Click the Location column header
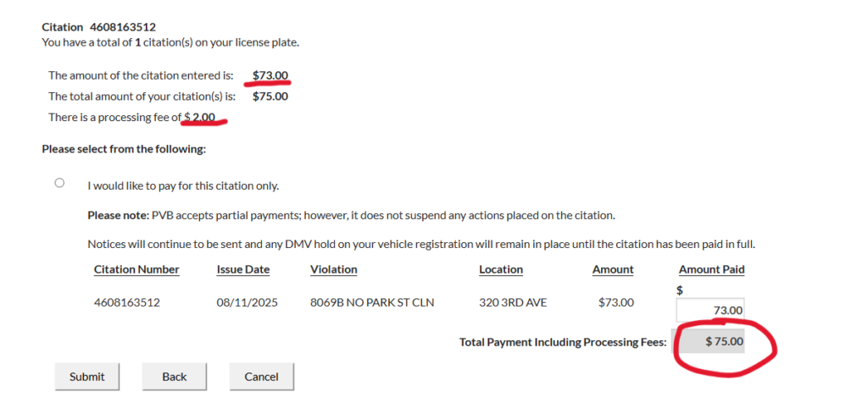The image size is (868, 403). [x=500, y=269]
